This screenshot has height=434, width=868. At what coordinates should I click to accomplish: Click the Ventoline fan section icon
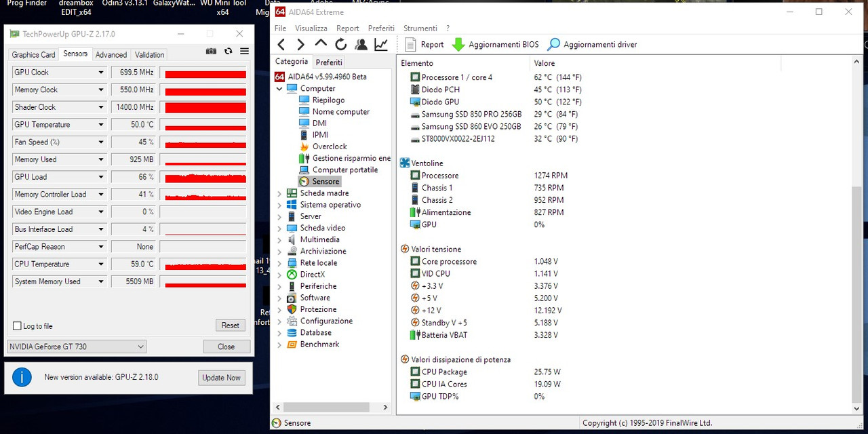tap(405, 163)
